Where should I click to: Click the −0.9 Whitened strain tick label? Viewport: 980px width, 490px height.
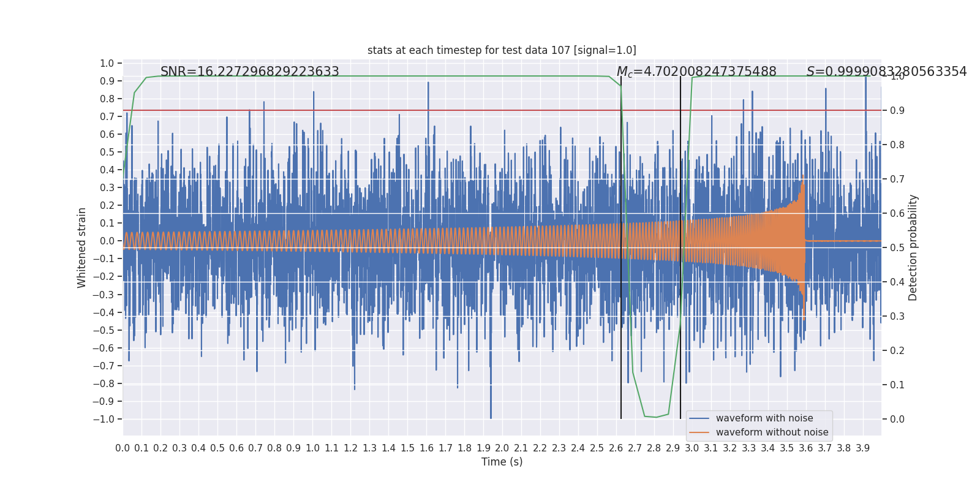click(104, 402)
